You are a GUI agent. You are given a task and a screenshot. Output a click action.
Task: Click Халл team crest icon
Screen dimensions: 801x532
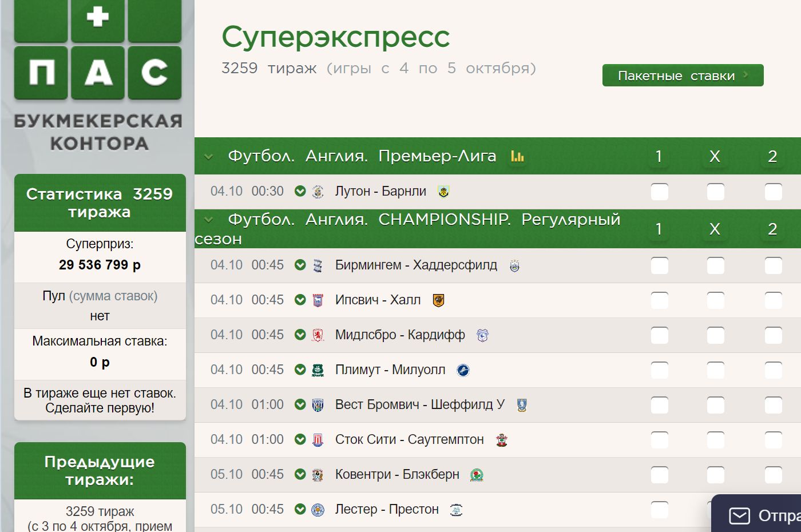click(x=438, y=300)
